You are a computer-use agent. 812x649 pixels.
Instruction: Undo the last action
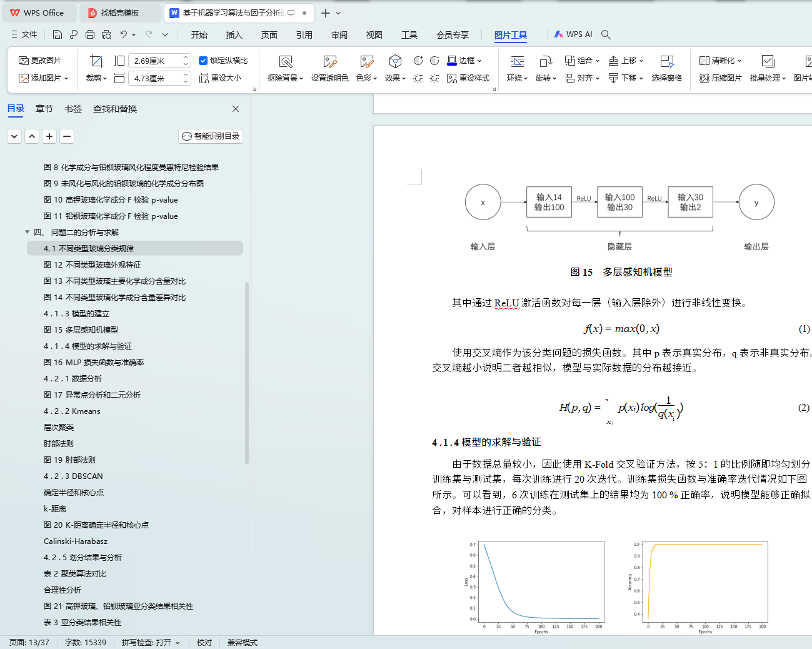[x=123, y=35]
